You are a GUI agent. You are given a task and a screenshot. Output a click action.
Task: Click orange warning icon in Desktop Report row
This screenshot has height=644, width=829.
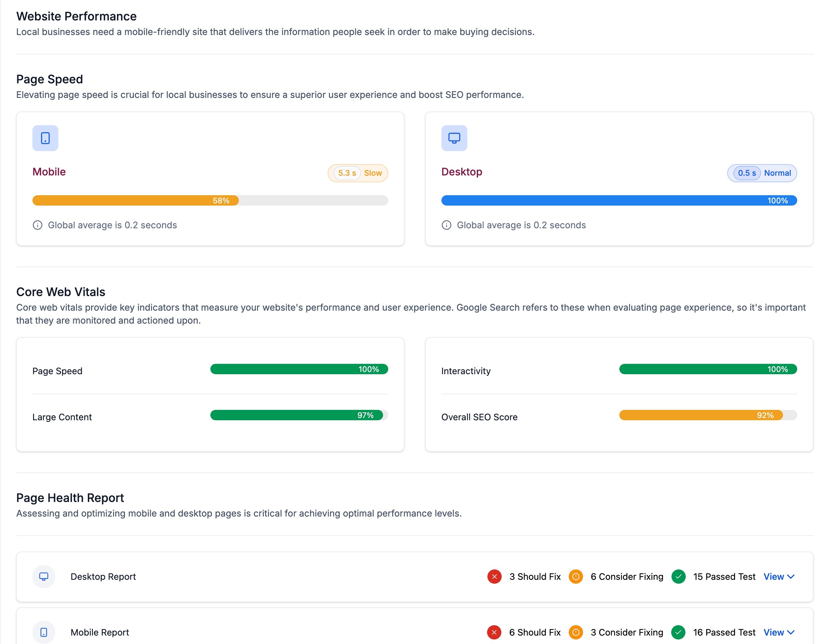pos(576,577)
